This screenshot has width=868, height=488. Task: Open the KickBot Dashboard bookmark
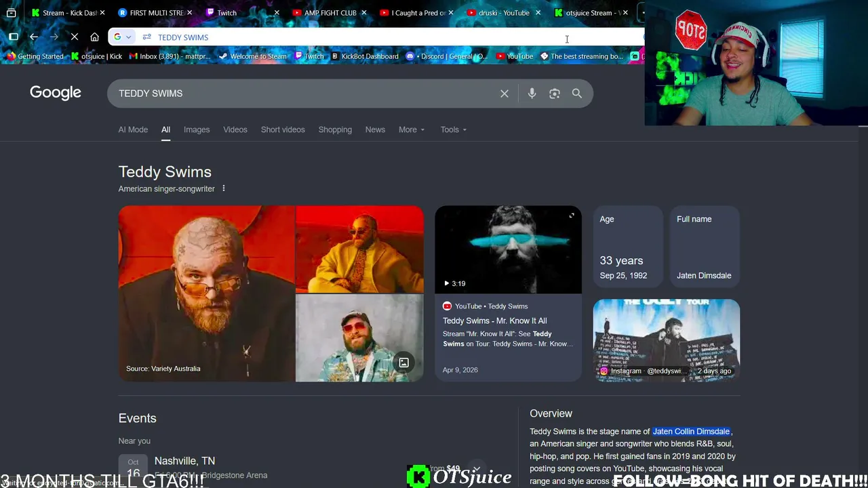(x=365, y=56)
